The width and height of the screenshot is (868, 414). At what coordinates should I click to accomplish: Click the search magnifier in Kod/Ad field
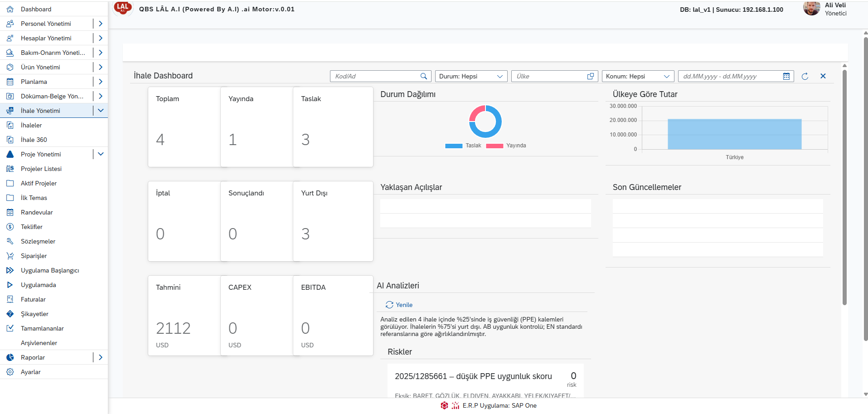(x=424, y=76)
